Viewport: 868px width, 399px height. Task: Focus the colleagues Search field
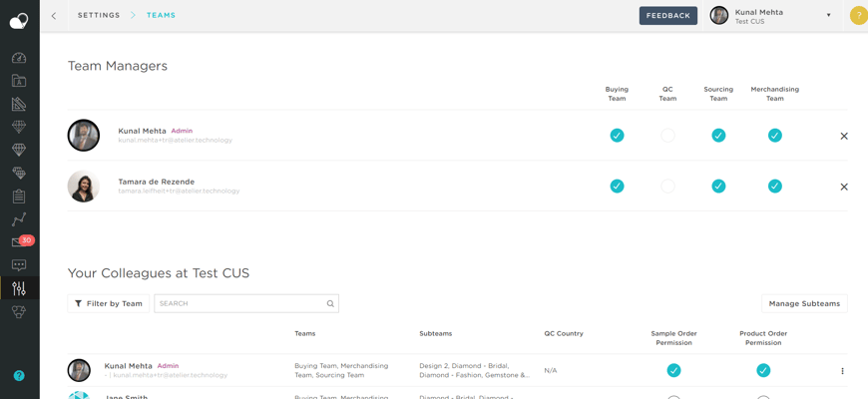[246, 303]
